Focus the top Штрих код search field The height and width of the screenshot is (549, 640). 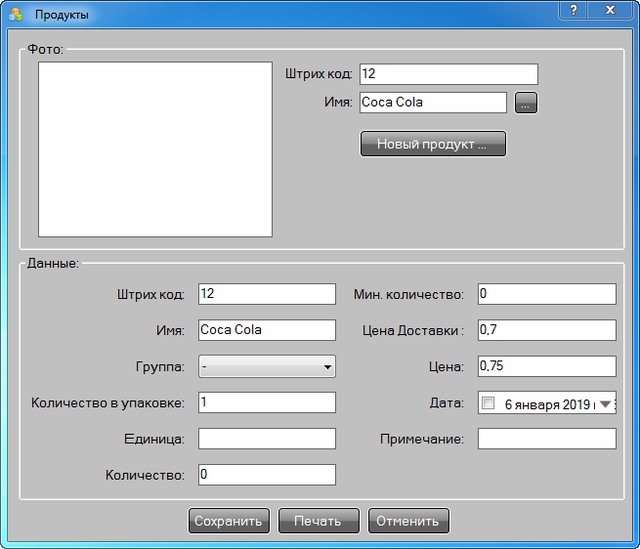(448, 75)
